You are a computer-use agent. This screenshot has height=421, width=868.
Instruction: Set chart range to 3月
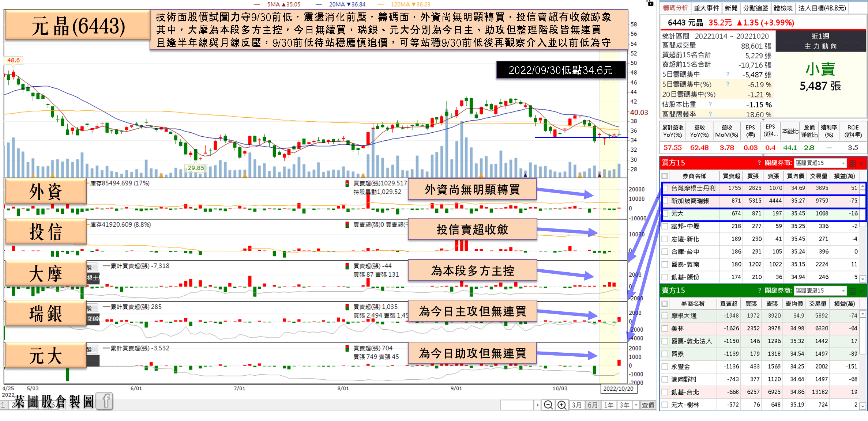[577, 405]
